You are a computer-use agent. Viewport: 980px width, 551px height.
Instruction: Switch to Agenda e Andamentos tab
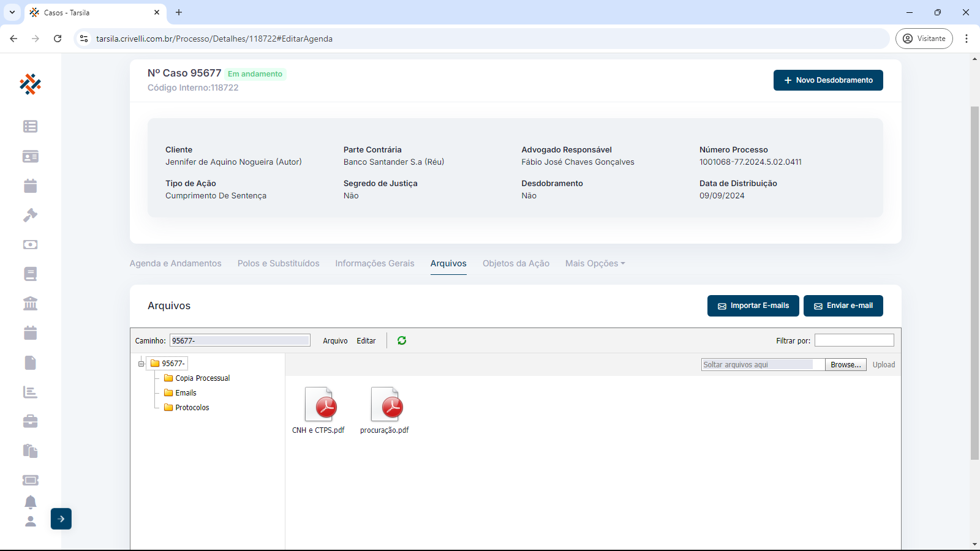click(175, 263)
